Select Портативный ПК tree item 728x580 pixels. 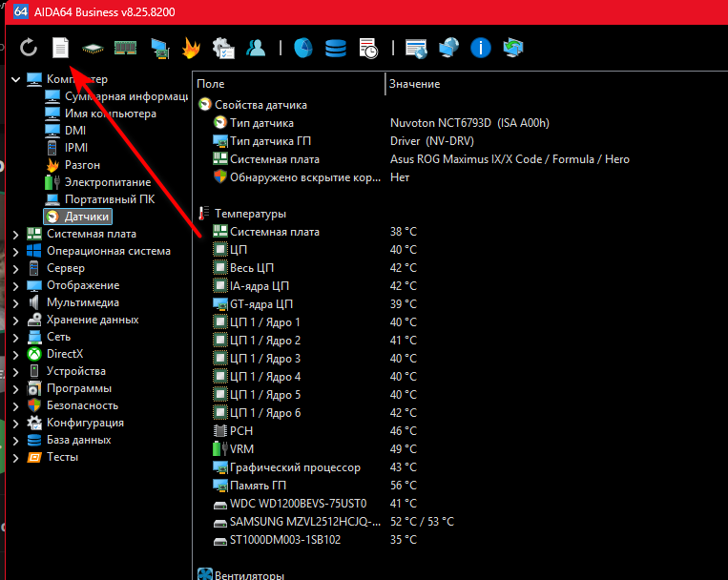point(109,199)
